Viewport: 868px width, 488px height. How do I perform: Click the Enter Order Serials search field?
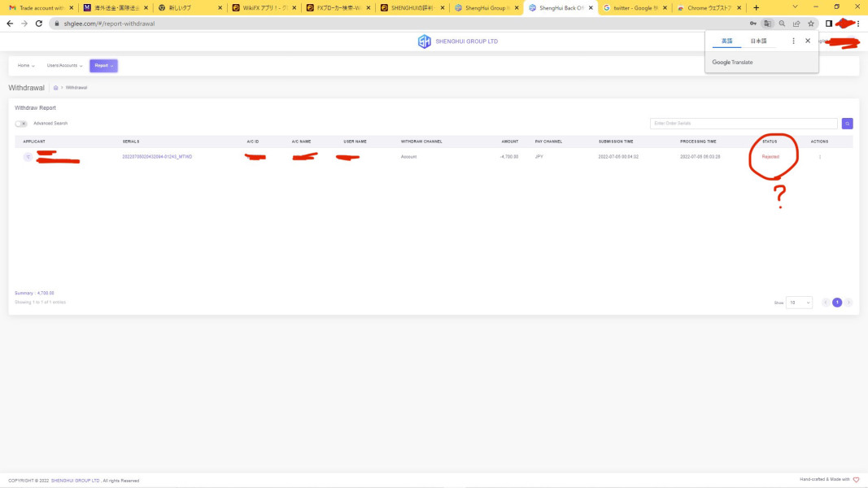click(x=744, y=124)
